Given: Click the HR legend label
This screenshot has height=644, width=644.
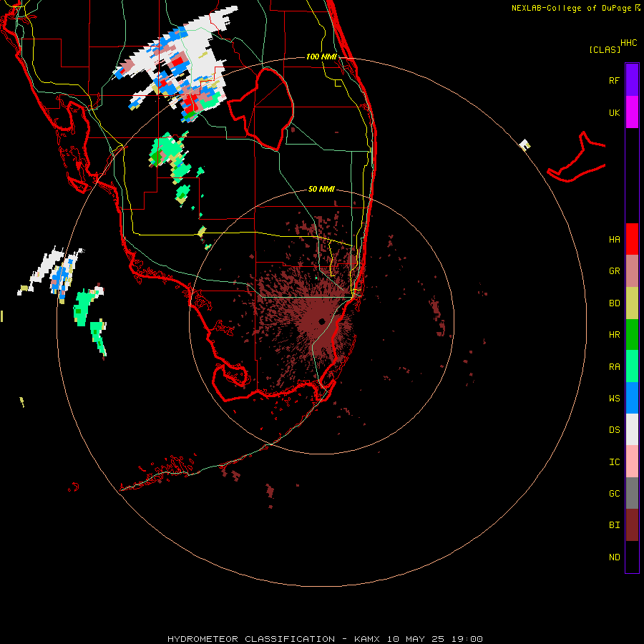Looking at the screenshot, I should tap(614, 335).
